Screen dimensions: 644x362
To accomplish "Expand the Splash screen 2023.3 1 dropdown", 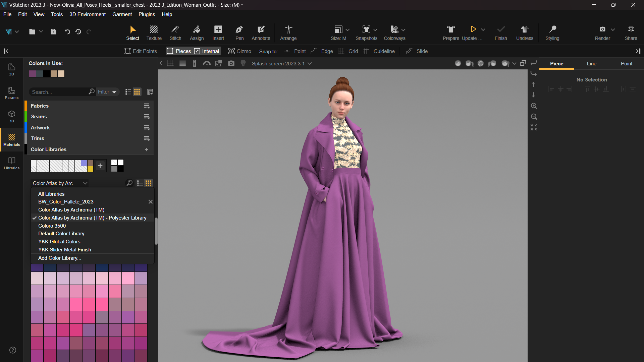I will (x=310, y=64).
